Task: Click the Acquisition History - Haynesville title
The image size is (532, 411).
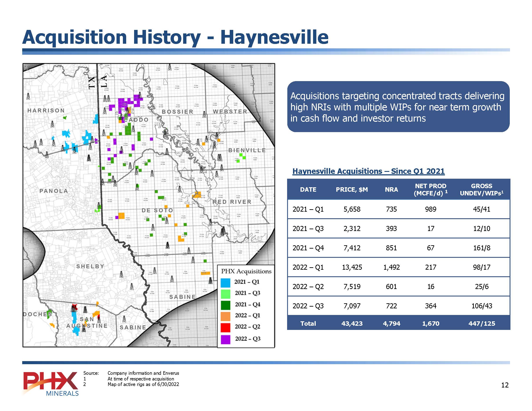Action: point(175,37)
